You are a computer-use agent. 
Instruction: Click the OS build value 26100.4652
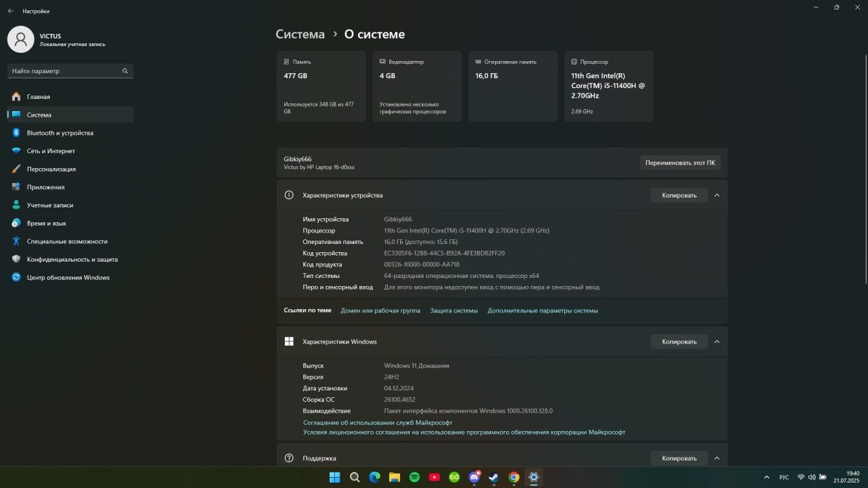pos(399,400)
